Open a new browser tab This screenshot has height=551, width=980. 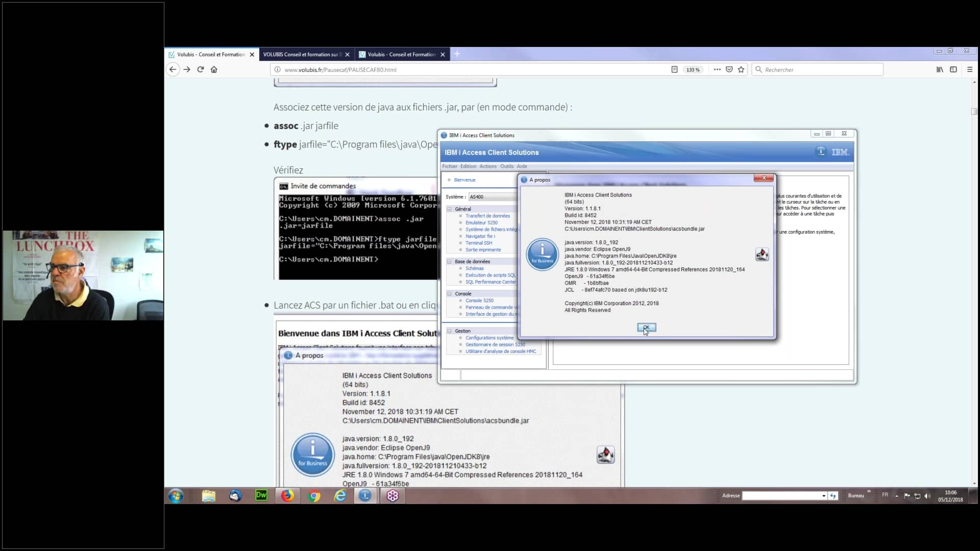pos(457,54)
